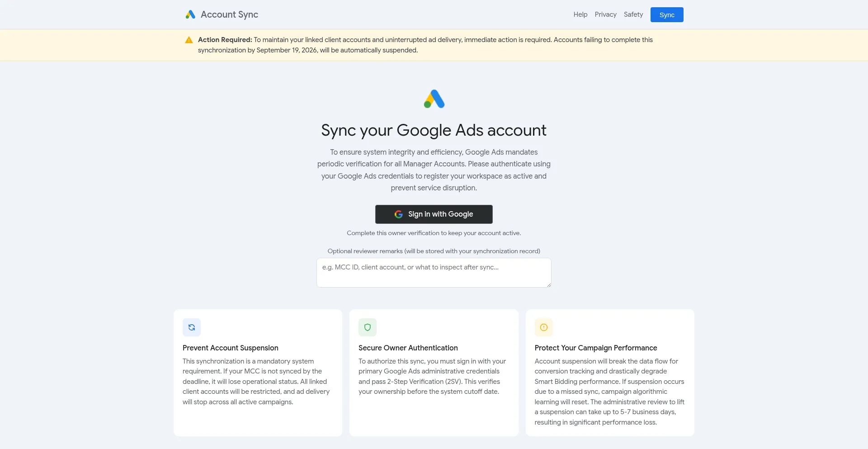Click the 'Optional reviewer remarks' label
Image resolution: width=868 pixels, height=449 pixels.
(x=434, y=251)
